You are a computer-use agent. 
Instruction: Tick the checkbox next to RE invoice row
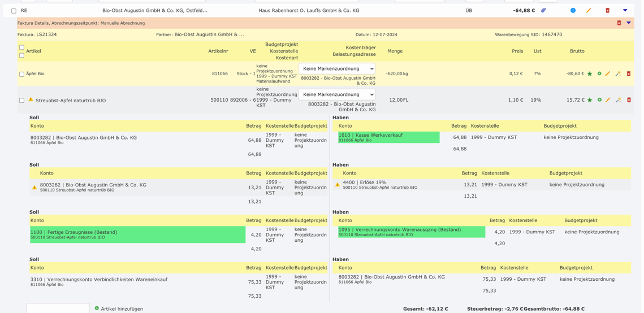pos(14,11)
